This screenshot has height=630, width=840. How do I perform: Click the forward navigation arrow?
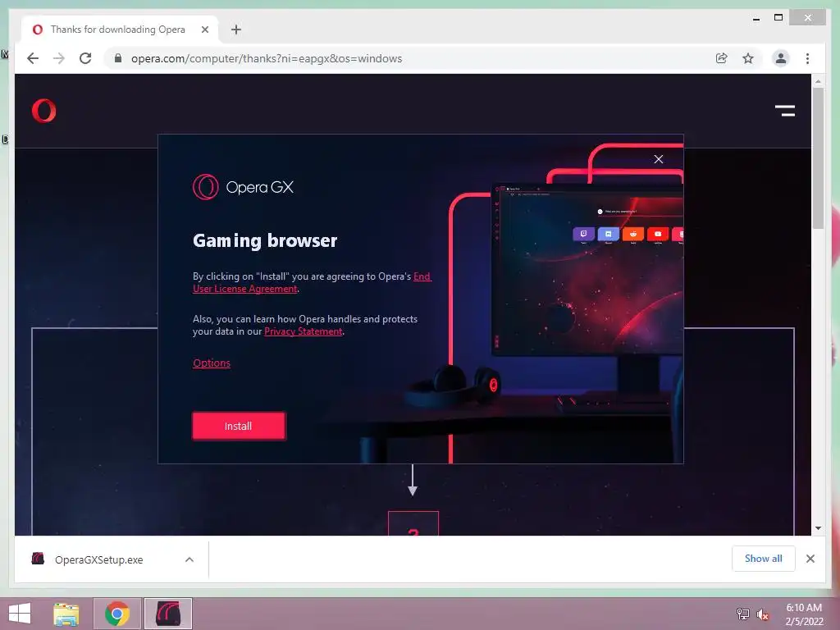59,58
